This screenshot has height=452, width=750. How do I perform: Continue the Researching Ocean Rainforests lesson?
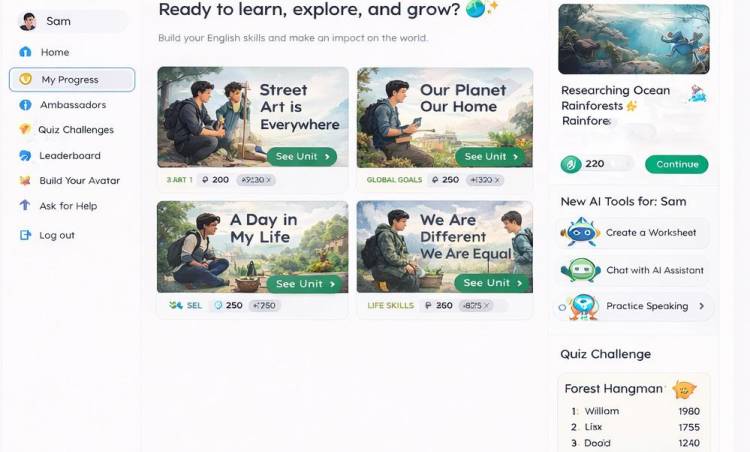point(677,164)
